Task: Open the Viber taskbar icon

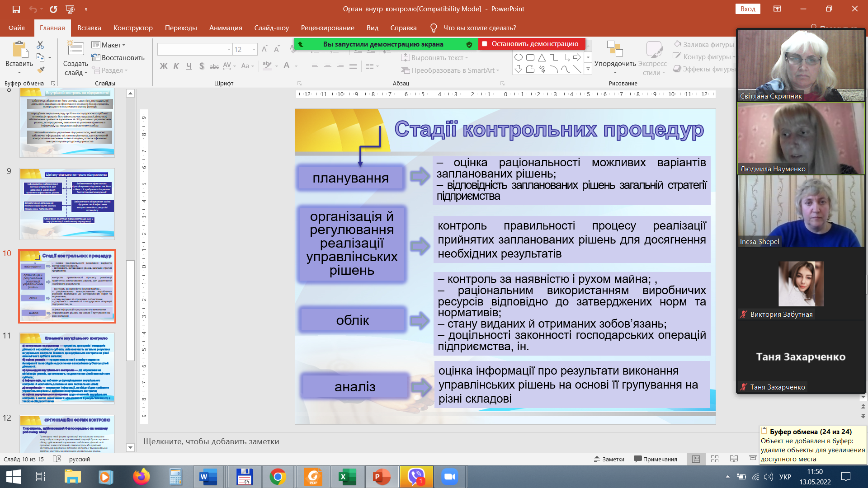Action: tap(416, 477)
